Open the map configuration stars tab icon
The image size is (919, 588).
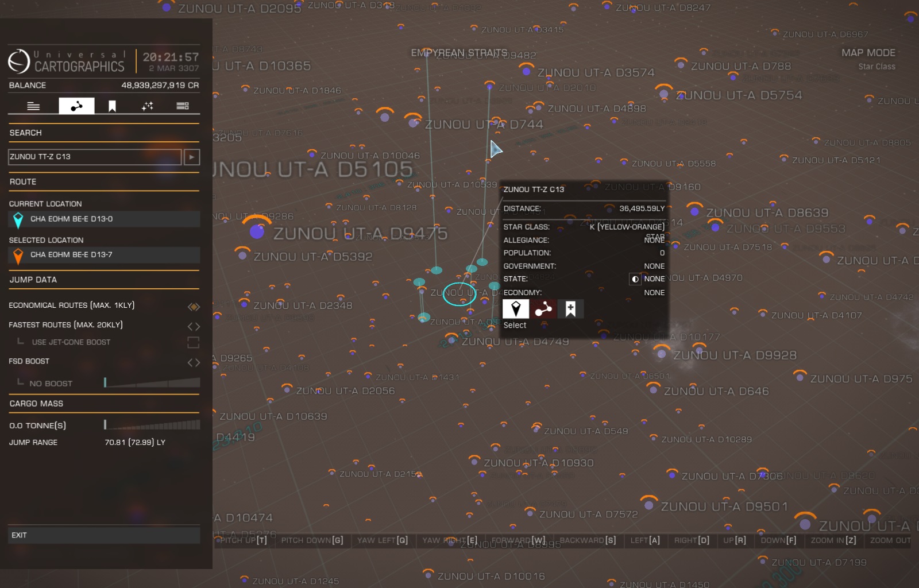pyautogui.click(x=148, y=106)
